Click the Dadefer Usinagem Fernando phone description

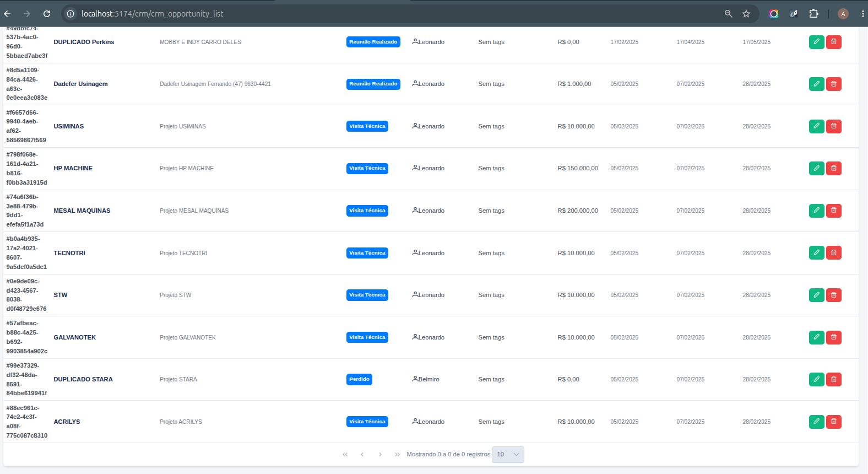click(215, 84)
